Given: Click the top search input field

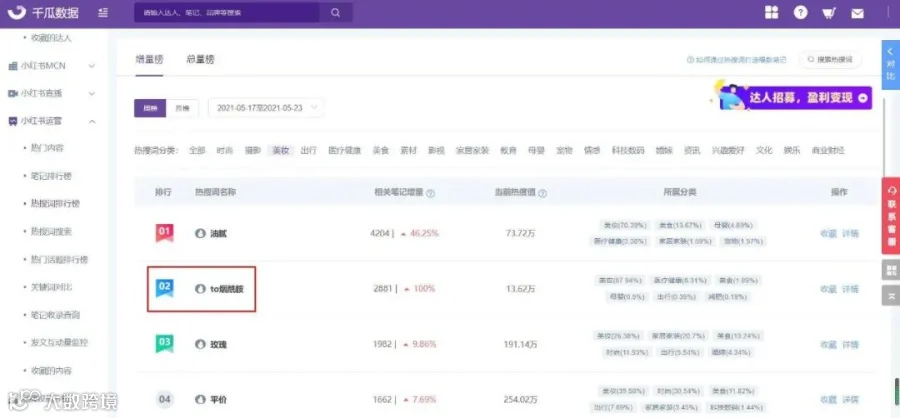Looking at the screenshot, I should coord(227,13).
